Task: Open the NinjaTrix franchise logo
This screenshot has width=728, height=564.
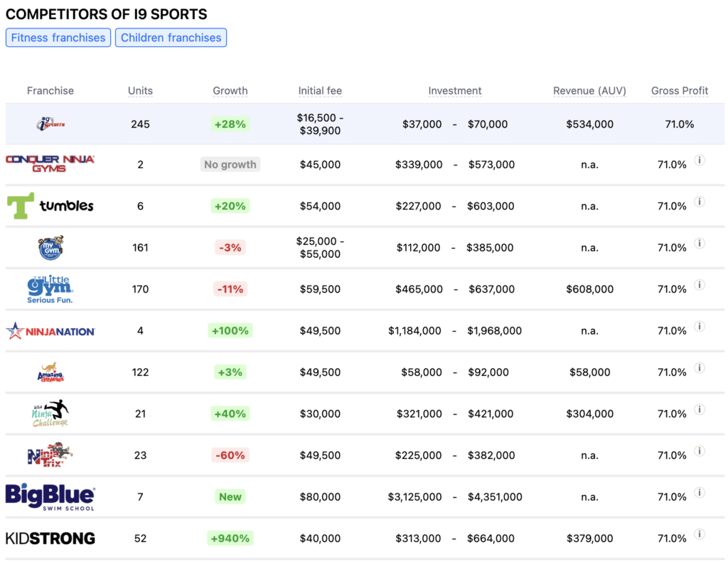Action: pos(50,455)
